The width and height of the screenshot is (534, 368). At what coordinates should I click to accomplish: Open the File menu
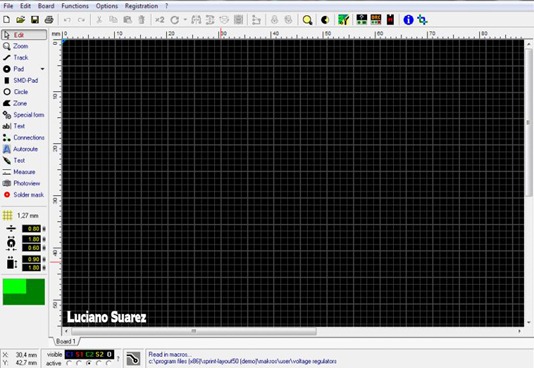[x=8, y=6]
